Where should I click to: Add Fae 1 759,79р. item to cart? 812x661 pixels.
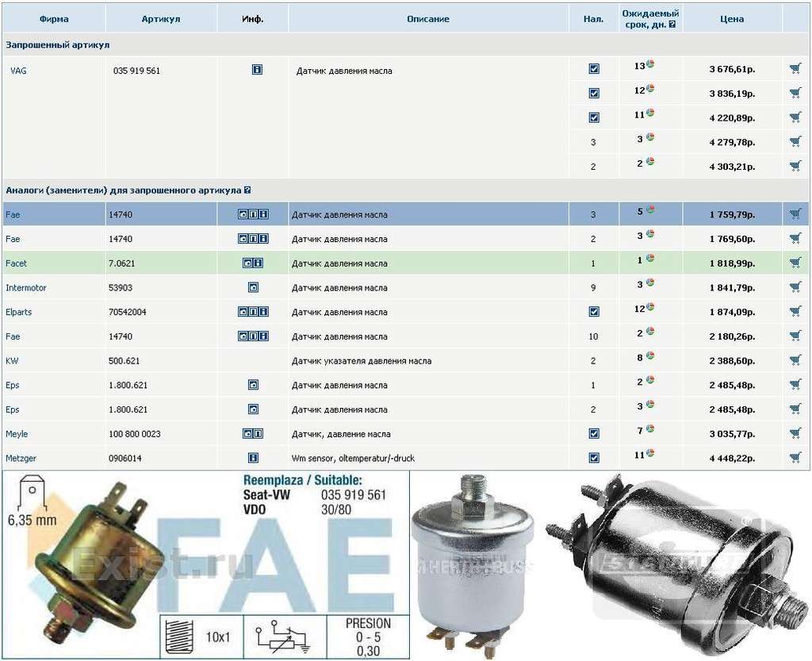click(x=795, y=213)
